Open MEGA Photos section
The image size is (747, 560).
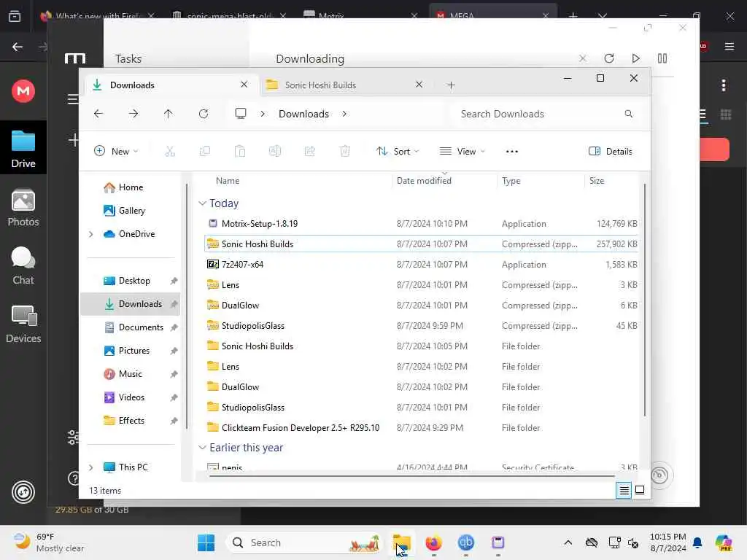pos(23,208)
